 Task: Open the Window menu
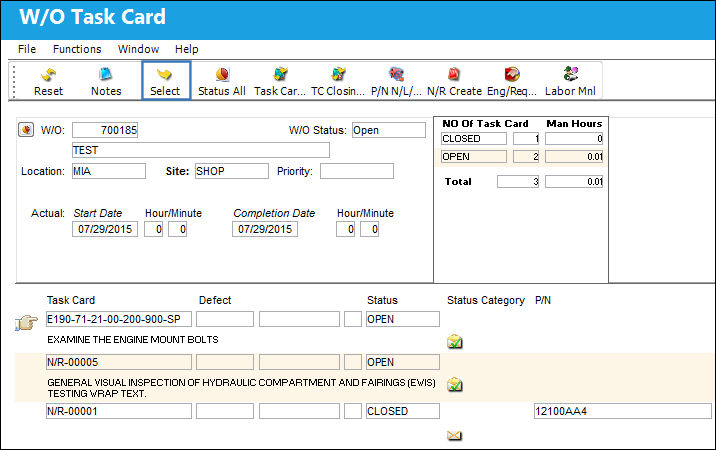[x=138, y=49]
